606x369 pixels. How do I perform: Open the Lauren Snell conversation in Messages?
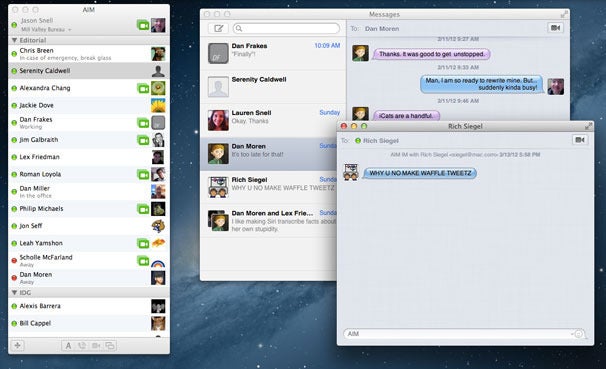[273, 120]
